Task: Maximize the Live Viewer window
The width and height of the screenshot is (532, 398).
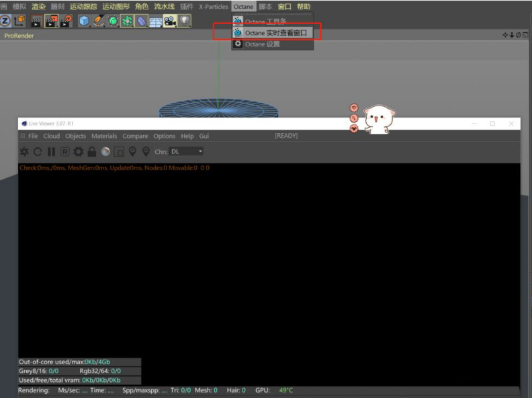Action: pos(492,124)
